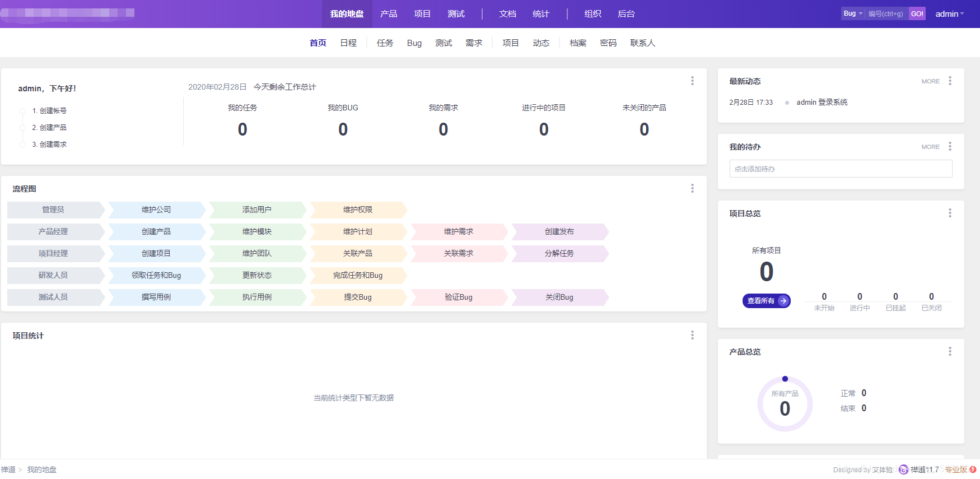Select 我的地盘 in top navigation
This screenshot has height=479, width=980.
click(347, 14)
